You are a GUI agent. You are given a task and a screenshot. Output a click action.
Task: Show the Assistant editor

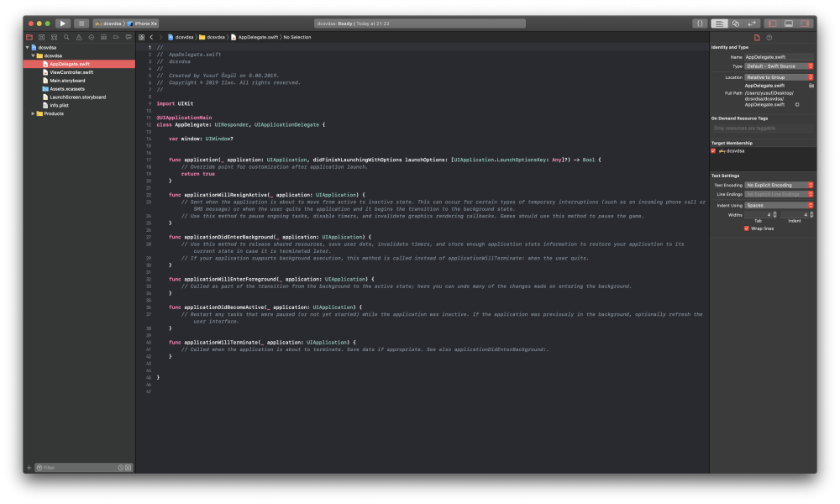(x=735, y=24)
